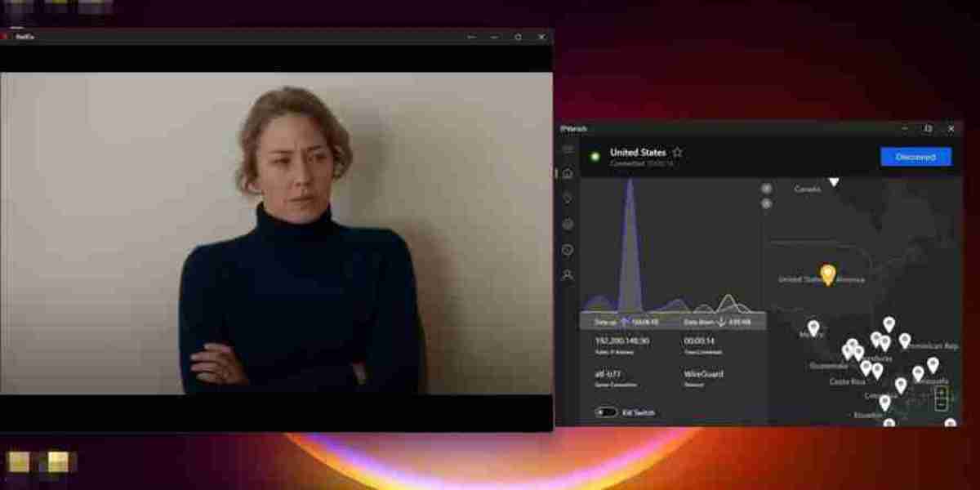Minimize the IPVanish window

pyautogui.click(x=905, y=129)
